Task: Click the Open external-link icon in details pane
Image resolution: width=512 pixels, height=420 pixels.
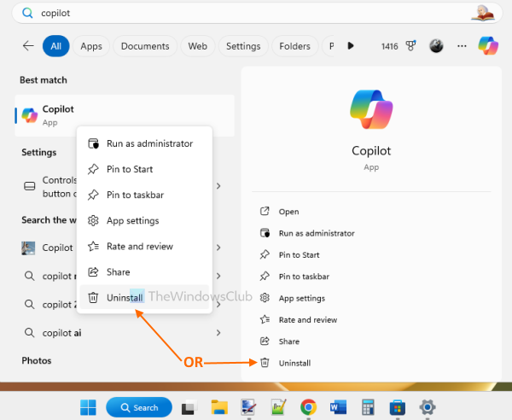Action: [265, 211]
